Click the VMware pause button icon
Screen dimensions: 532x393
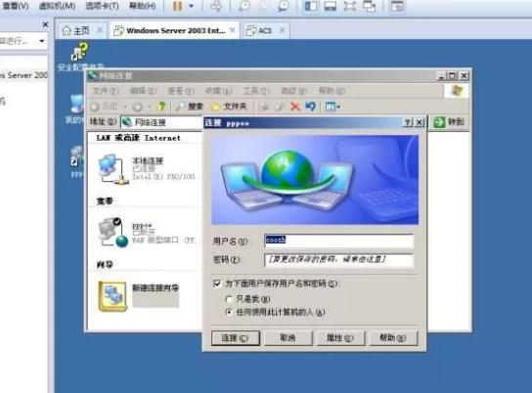pyautogui.click(x=177, y=6)
